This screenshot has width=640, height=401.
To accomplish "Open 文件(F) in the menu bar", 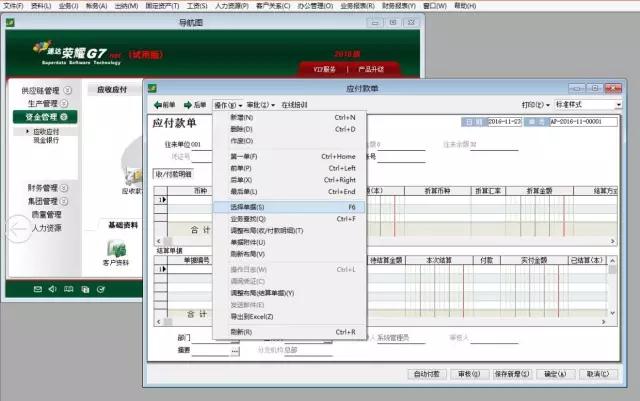I will 13,6.
